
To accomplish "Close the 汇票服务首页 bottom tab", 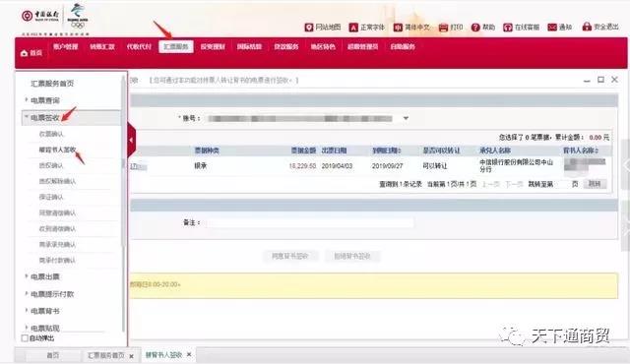I will [131, 356].
